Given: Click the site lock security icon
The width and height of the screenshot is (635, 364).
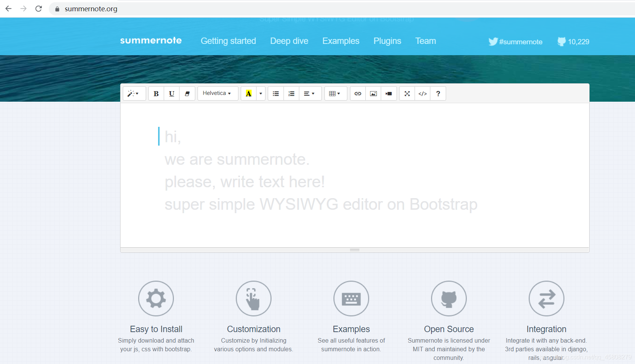Looking at the screenshot, I should pos(57,9).
